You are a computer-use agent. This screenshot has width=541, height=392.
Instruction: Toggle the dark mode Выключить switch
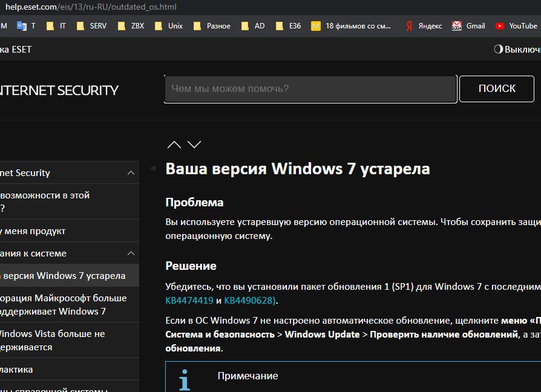(x=517, y=49)
